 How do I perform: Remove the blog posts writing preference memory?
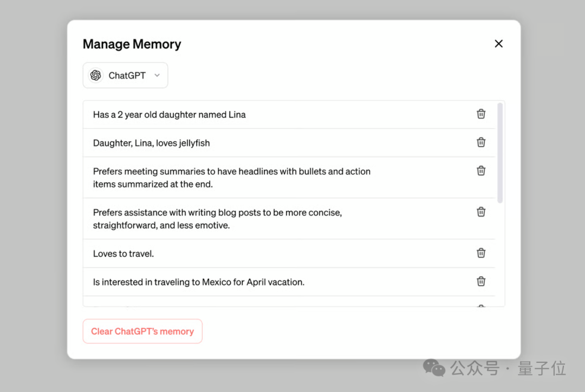pos(481,212)
